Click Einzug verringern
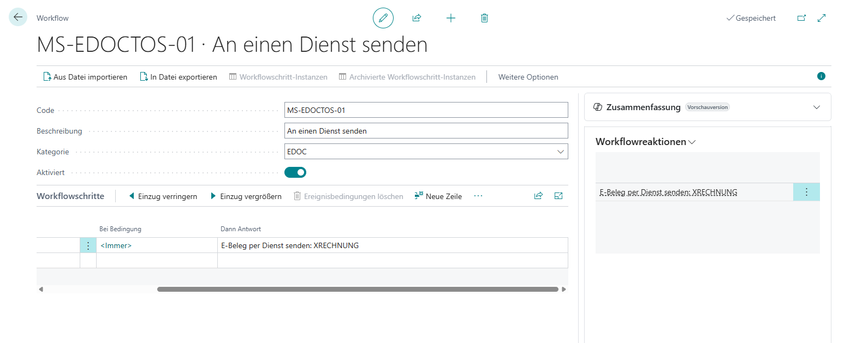Screen dimensions: 868x343 coord(163,196)
